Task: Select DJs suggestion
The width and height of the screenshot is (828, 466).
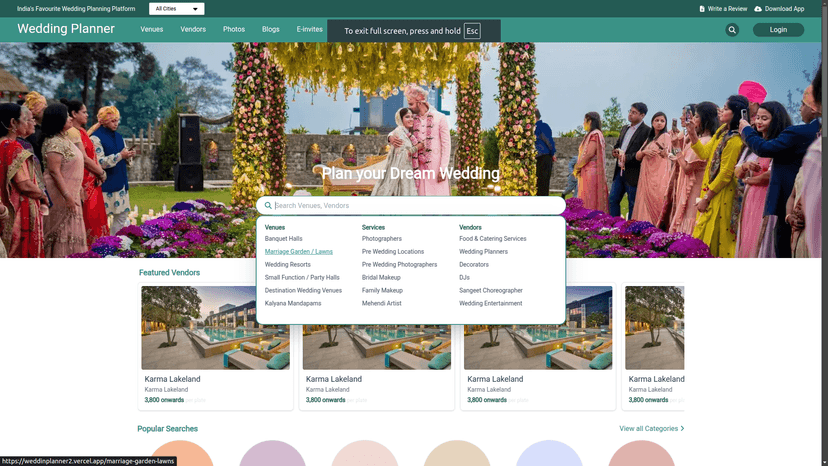Action: click(x=464, y=277)
